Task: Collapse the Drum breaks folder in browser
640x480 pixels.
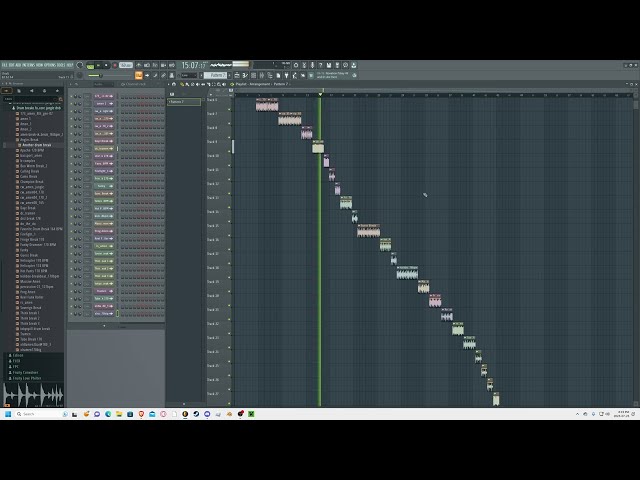Action: click(x=38, y=108)
